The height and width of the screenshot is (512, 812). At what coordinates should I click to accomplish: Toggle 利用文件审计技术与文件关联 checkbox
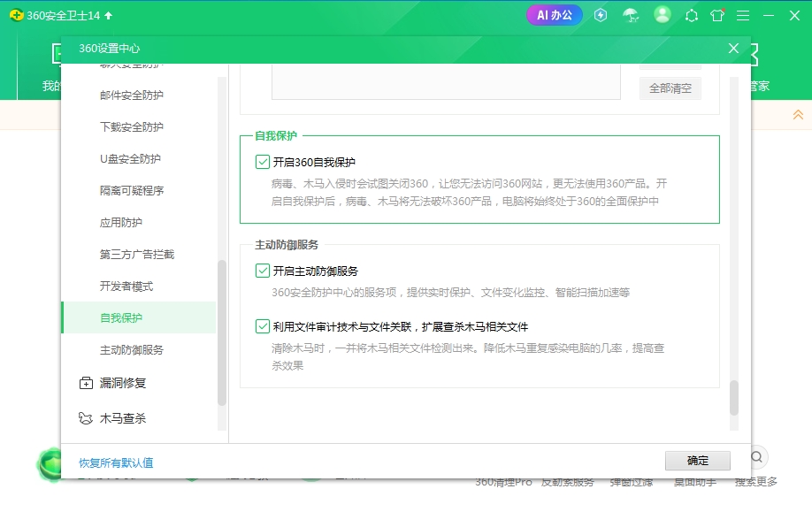263,326
